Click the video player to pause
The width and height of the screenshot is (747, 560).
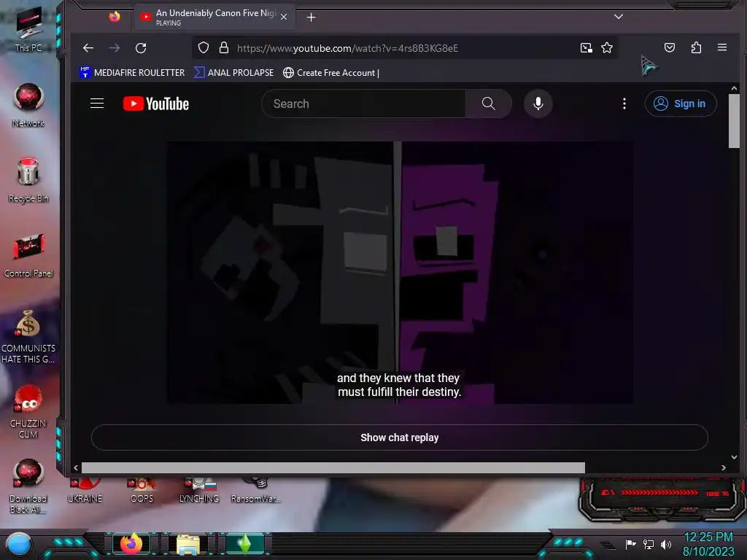pyautogui.click(x=399, y=273)
